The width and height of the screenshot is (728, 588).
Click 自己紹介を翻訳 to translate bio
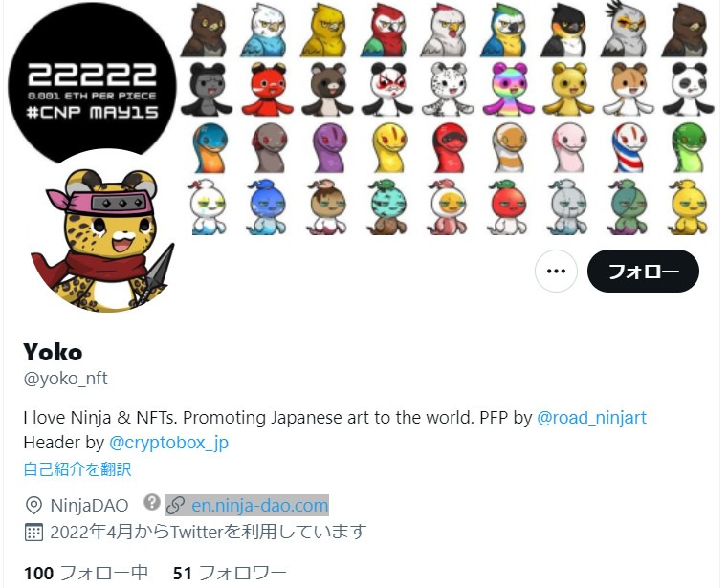(77, 469)
